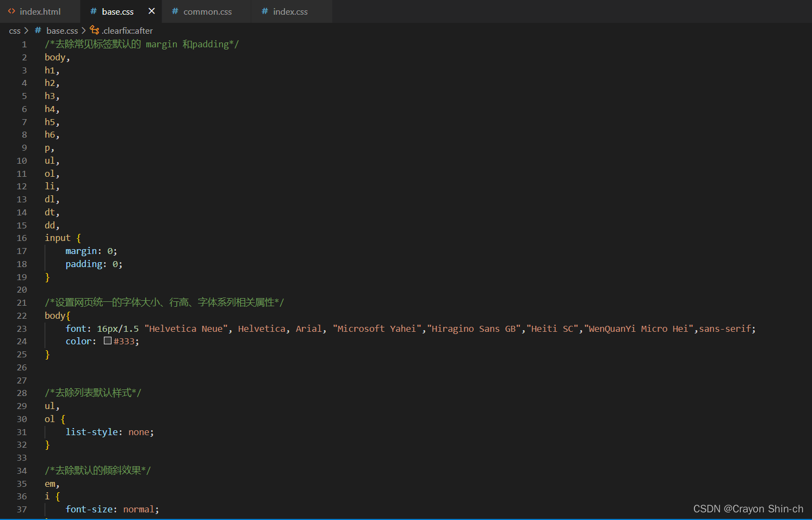This screenshot has width=812, height=520.
Task: Click the hash icon in the breadcrumb
Action: pos(38,30)
